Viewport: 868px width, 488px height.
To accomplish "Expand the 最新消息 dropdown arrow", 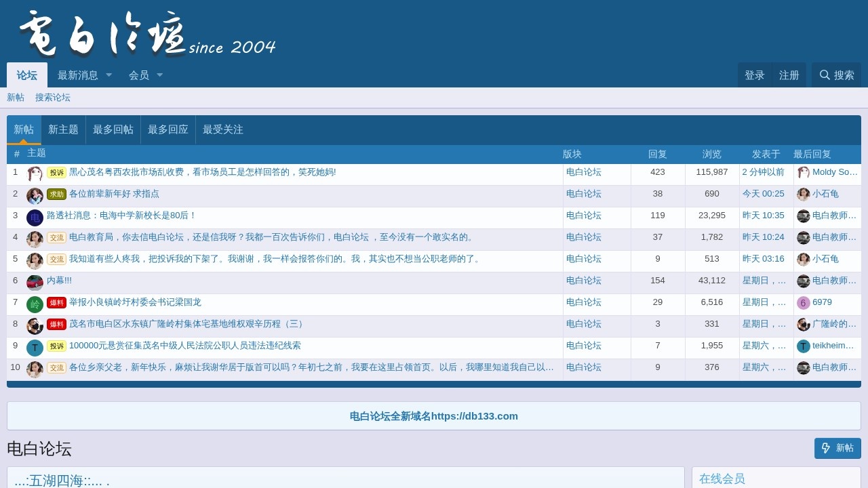I will (109, 75).
